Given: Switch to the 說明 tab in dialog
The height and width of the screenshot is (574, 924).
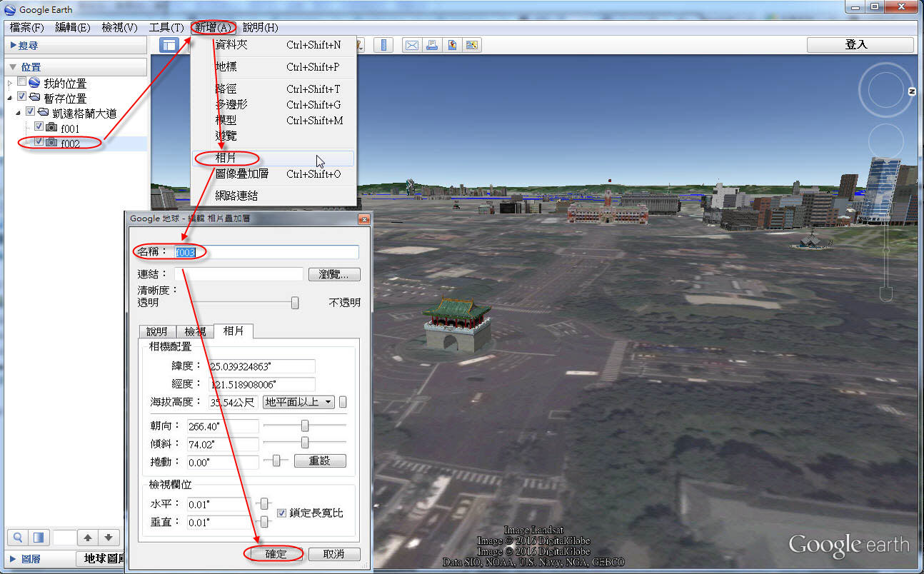Looking at the screenshot, I should coord(157,331).
